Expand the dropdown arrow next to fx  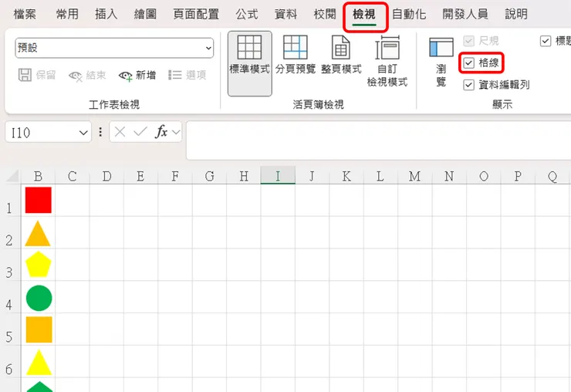pos(176,132)
